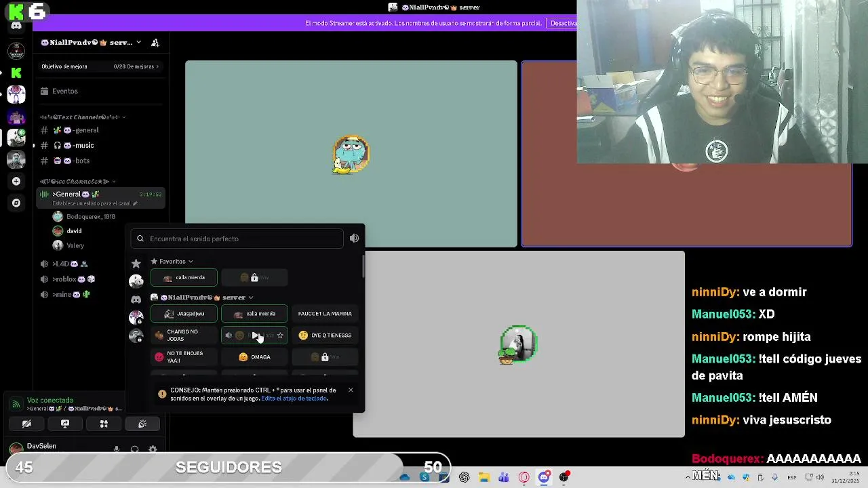Join the >mine voice channel
The width and height of the screenshot is (868, 488).
(x=99, y=295)
